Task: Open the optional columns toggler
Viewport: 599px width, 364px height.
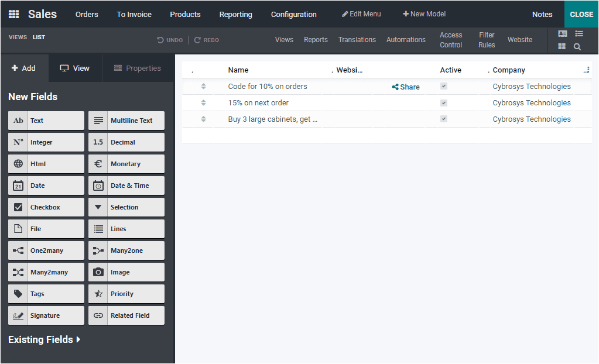Action: [586, 69]
